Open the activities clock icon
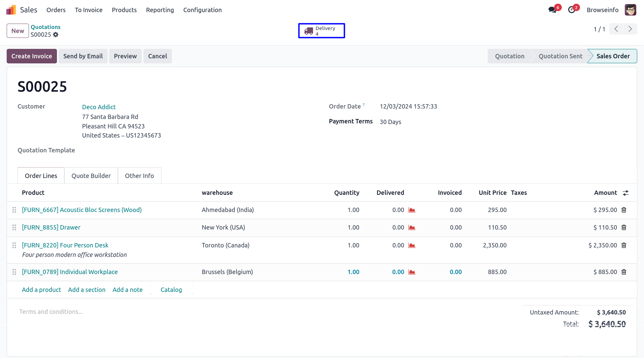Viewport: 644px width, 358px height. (x=572, y=10)
